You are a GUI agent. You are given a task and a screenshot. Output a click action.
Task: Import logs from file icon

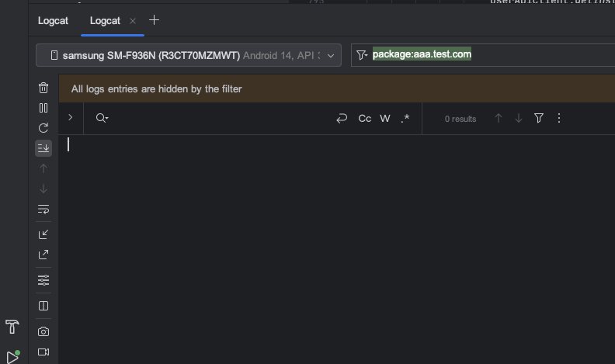(43, 234)
